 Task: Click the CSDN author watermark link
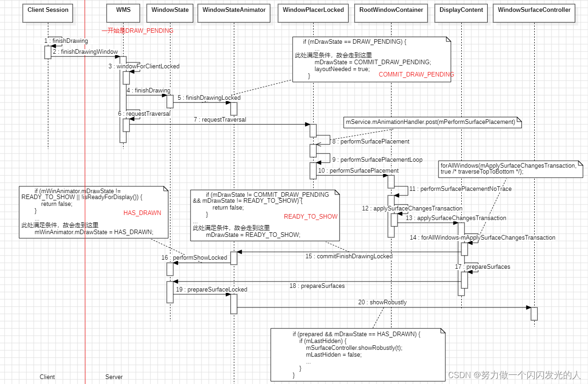click(x=513, y=375)
